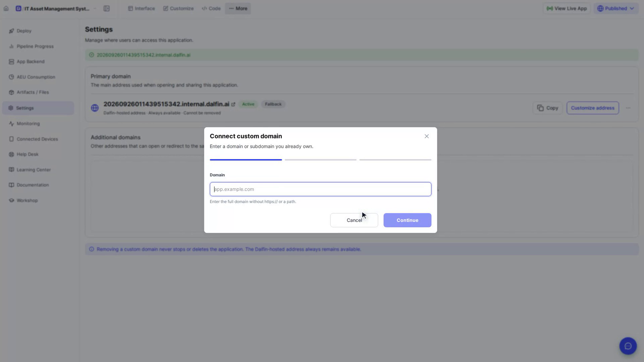The height and width of the screenshot is (362, 644).
Task: Select Settings in the sidebar
Action: pyautogui.click(x=38, y=108)
